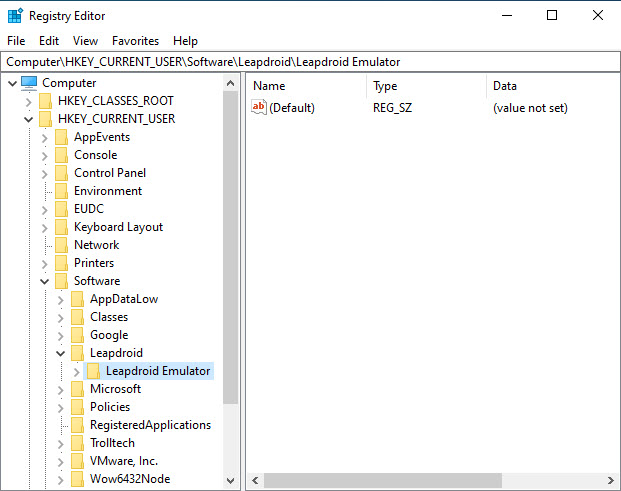The height and width of the screenshot is (491, 621).
Task: Collapse the HKEY_CURRENT_USER hive
Action: [29, 119]
